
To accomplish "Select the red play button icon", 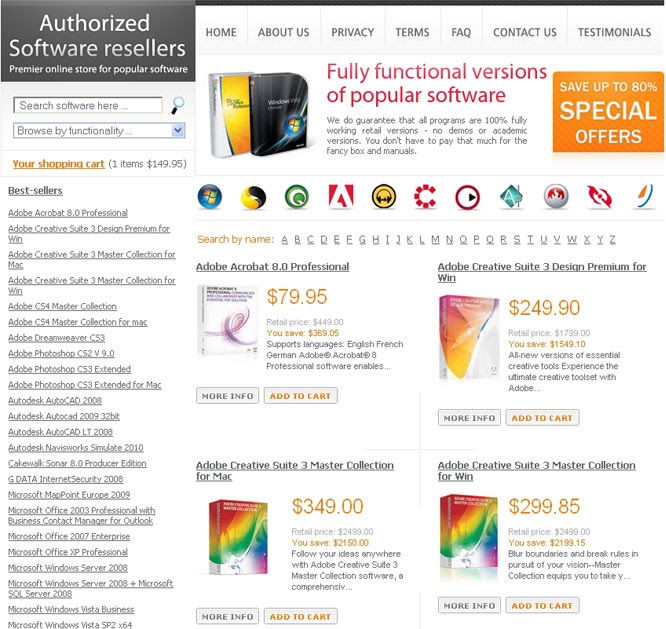I will (468, 197).
